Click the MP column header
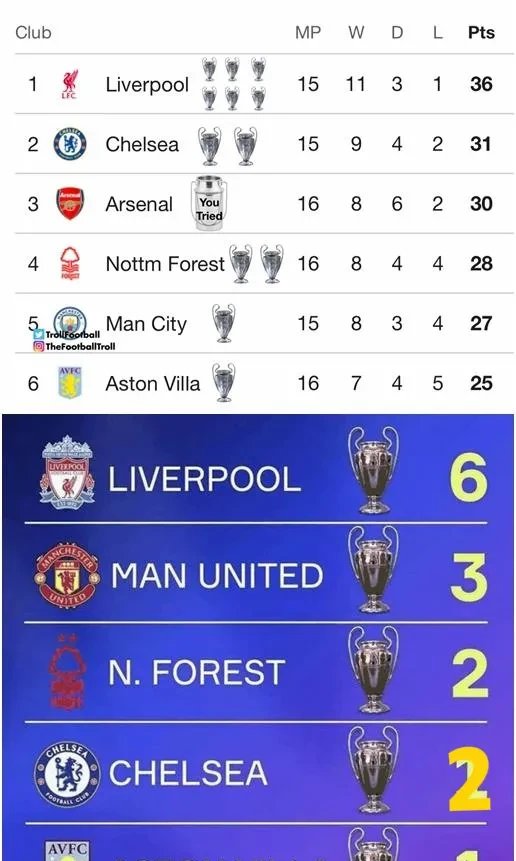This screenshot has height=861, width=516. (x=308, y=32)
